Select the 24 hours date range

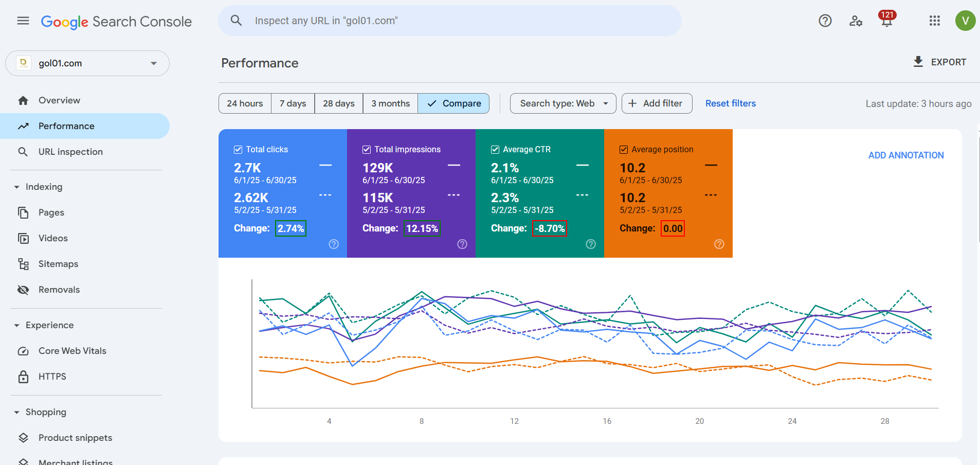coord(245,103)
